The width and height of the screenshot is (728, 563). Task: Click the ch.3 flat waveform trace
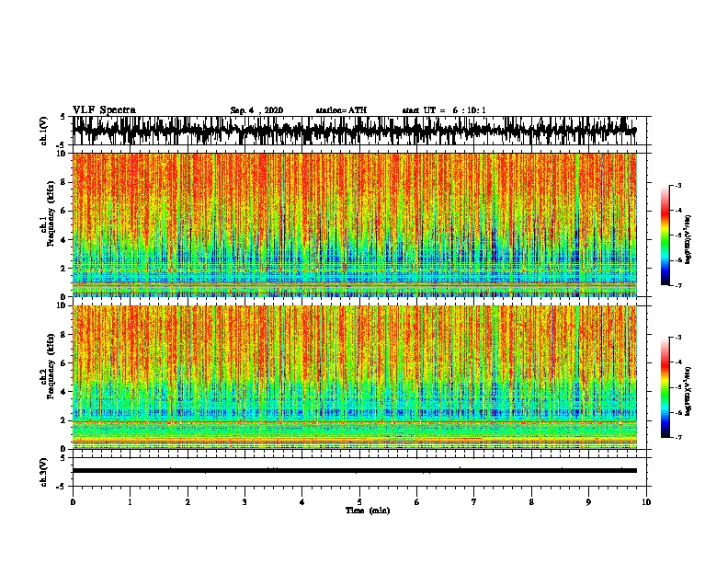pos(355,471)
